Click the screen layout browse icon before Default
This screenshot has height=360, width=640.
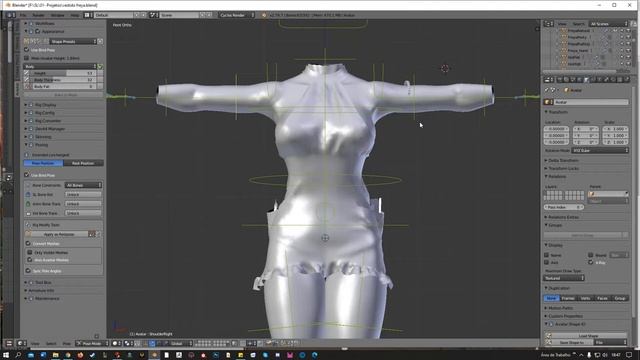click(x=88, y=15)
